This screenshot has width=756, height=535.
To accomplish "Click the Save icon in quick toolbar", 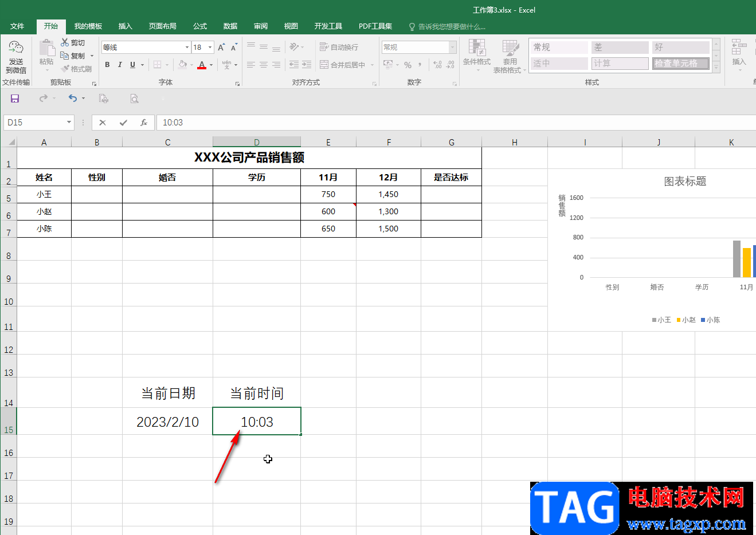I will click(x=15, y=99).
